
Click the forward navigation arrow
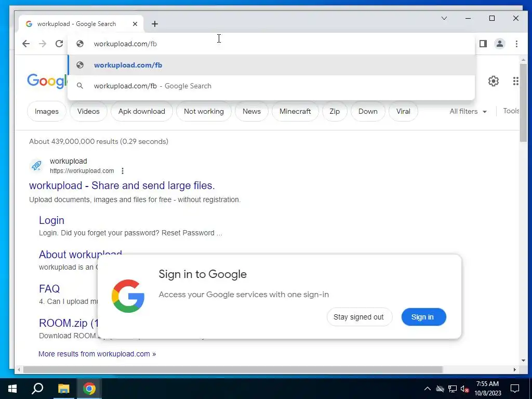tap(43, 44)
